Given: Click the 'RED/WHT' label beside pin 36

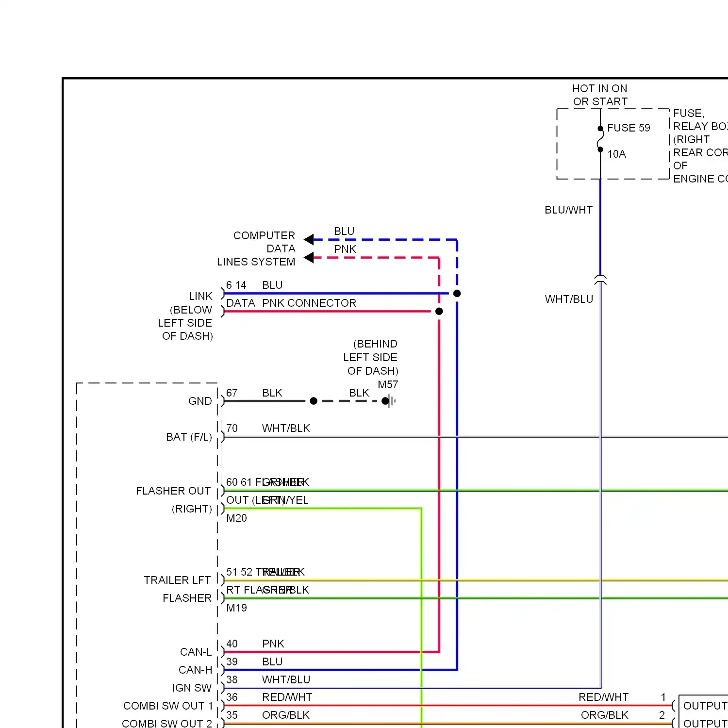Looking at the screenshot, I should (x=287, y=697).
